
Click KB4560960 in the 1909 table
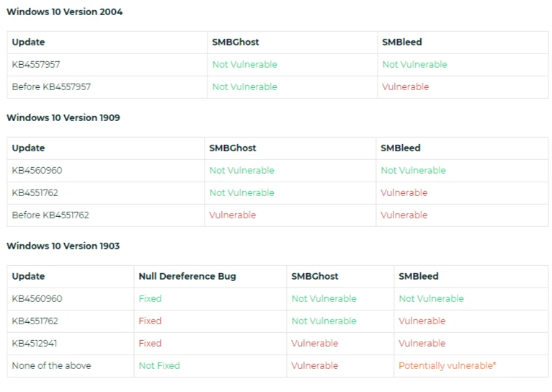point(37,170)
